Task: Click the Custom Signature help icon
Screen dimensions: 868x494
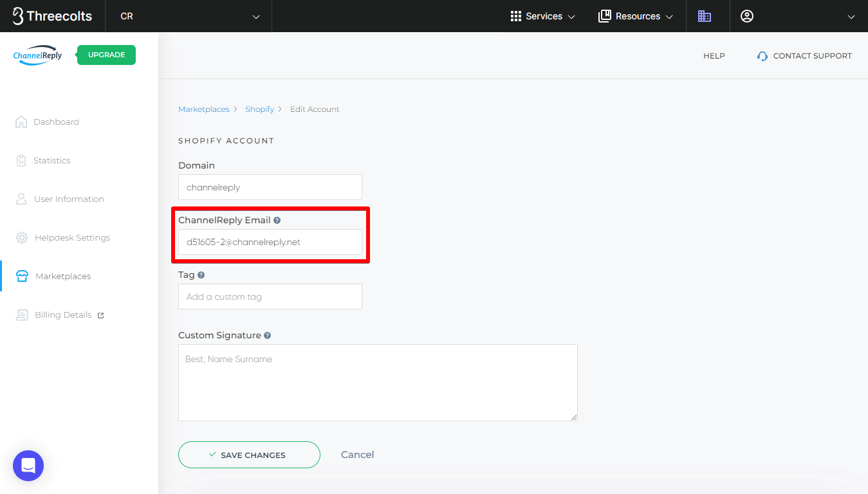Action: tap(267, 335)
